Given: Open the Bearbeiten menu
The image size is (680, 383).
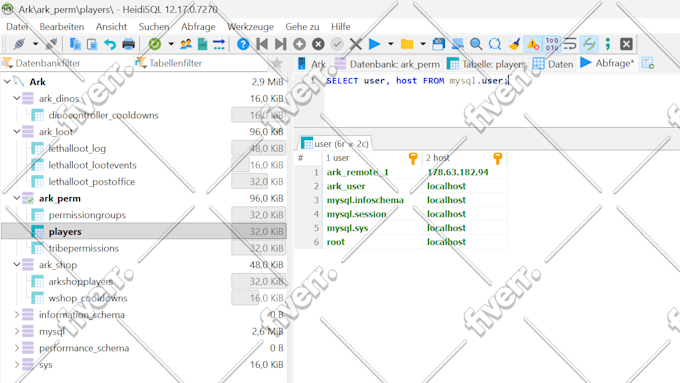Looking at the screenshot, I should click(x=62, y=26).
